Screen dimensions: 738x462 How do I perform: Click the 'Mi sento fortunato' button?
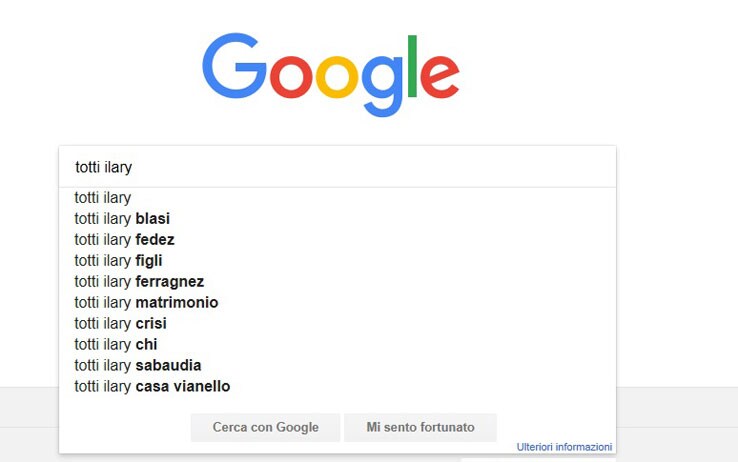[420, 427]
